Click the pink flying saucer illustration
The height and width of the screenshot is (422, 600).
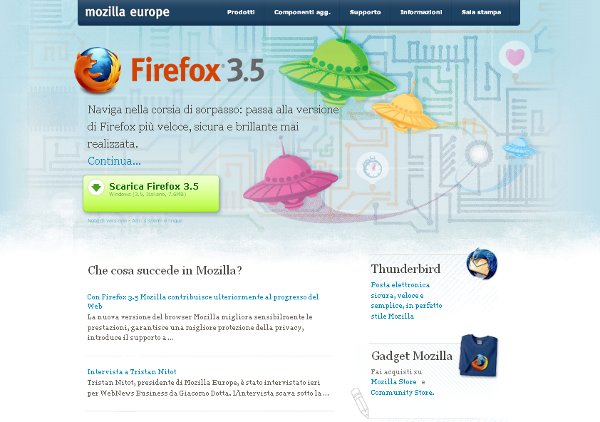click(290, 178)
